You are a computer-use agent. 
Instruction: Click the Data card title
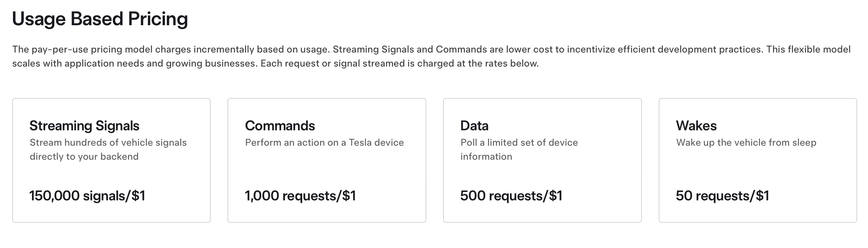[x=474, y=126]
